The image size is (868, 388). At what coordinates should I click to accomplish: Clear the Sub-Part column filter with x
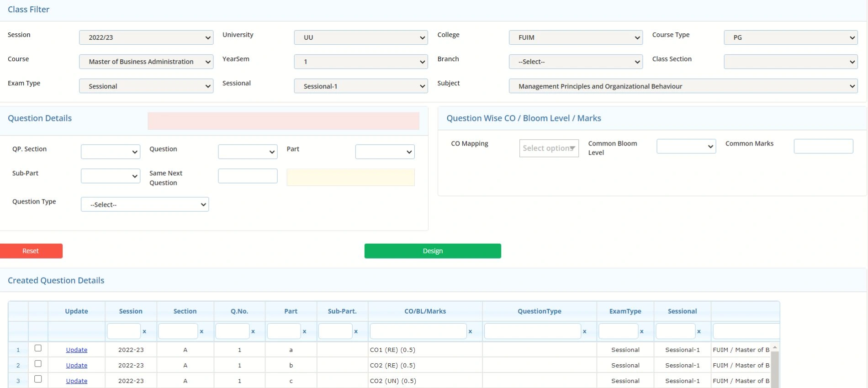click(356, 331)
